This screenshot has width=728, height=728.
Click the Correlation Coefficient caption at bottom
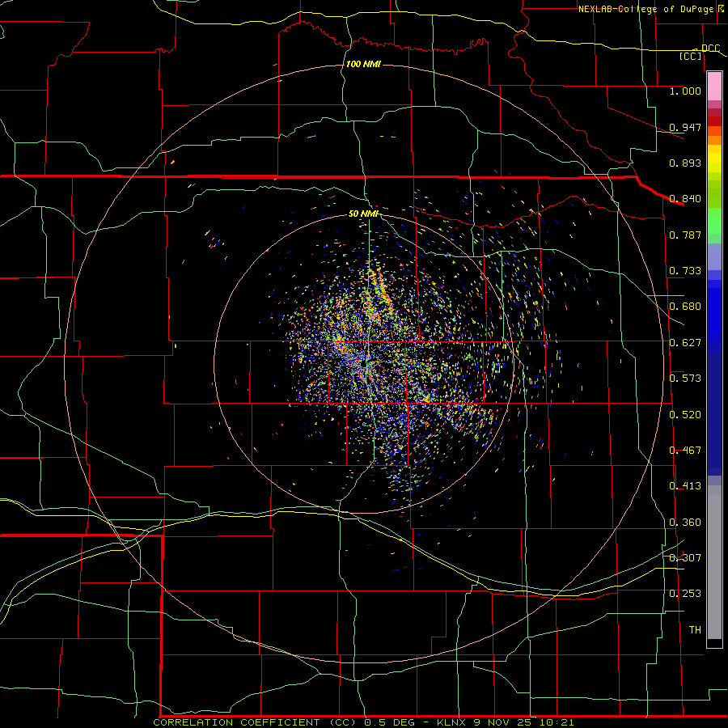363,722
